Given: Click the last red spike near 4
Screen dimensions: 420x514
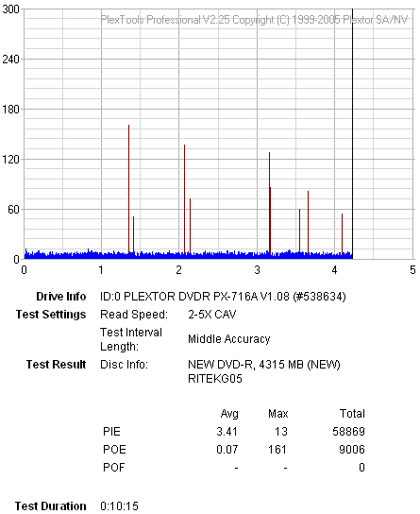Looking at the screenshot, I should [x=342, y=234].
